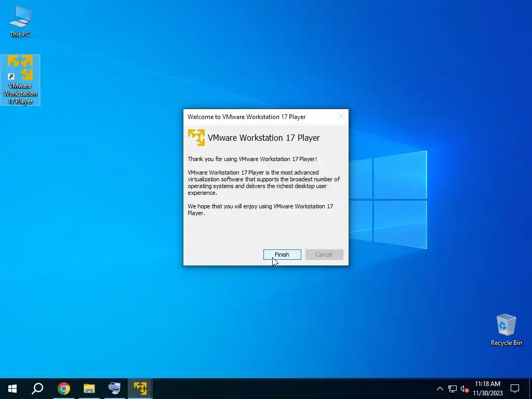Select the VMware Workstation 17 Player desktop shortcut

pos(20,79)
